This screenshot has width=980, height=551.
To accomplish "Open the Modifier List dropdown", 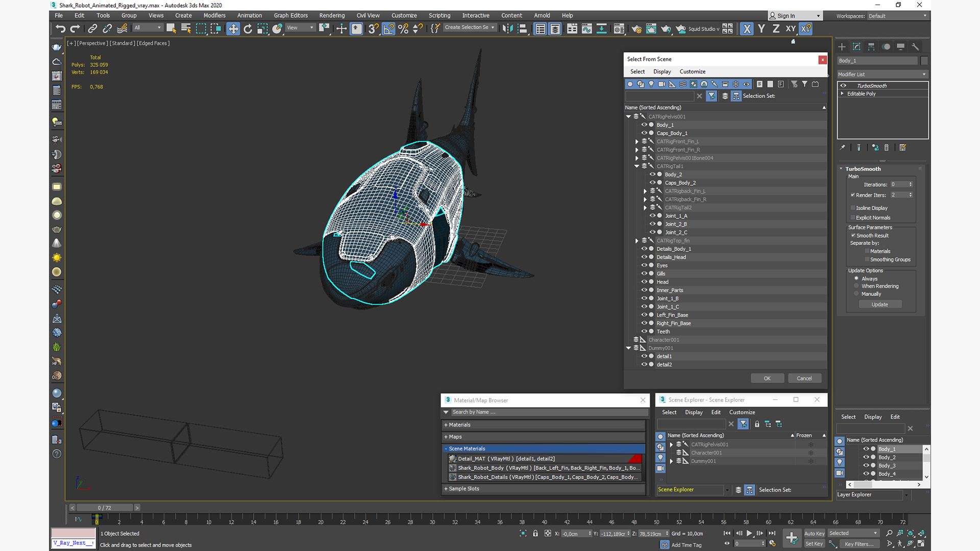I will (x=882, y=74).
